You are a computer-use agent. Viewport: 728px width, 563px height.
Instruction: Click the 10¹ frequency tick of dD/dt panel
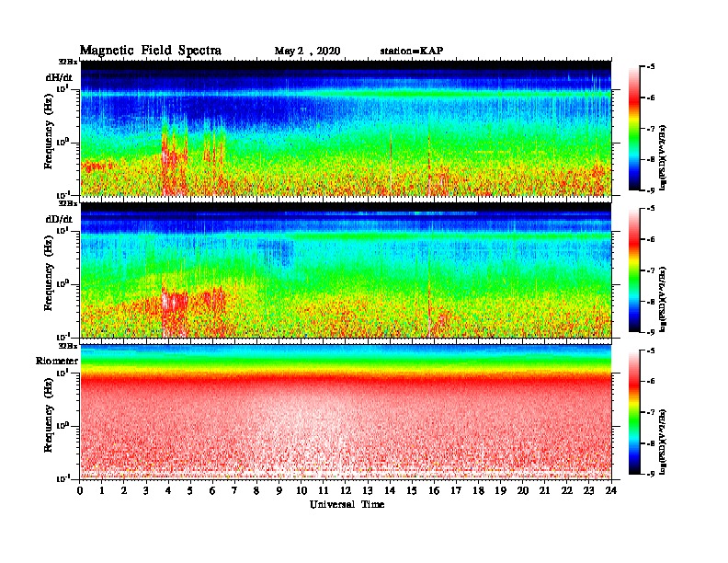point(63,231)
